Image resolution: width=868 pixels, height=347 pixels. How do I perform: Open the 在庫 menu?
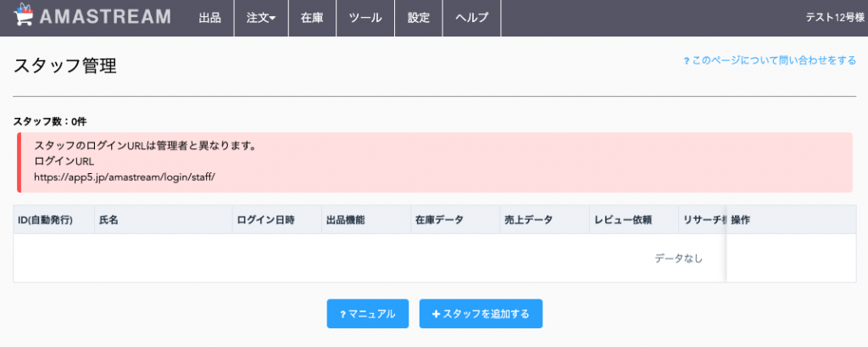[312, 18]
